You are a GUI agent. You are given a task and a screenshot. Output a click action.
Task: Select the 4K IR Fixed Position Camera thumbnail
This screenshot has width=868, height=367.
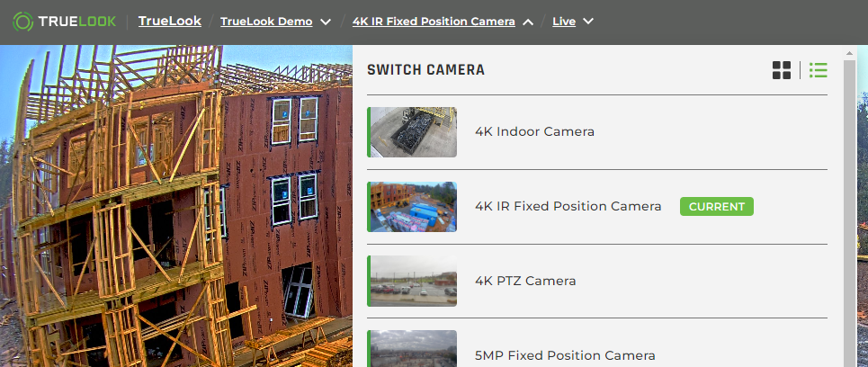pyautogui.click(x=412, y=207)
